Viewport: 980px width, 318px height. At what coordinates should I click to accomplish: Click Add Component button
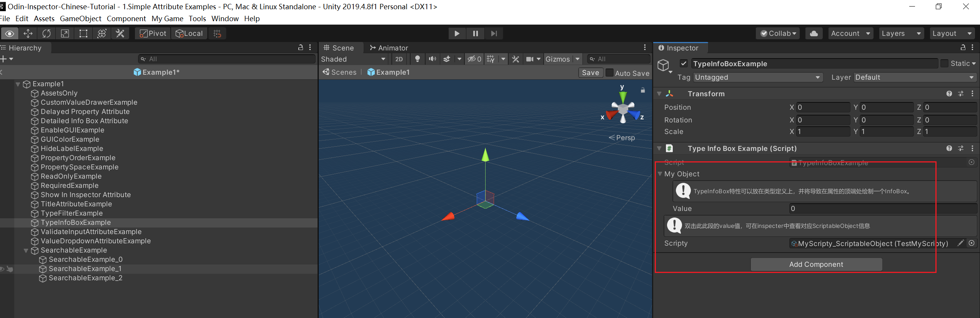point(816,264)
